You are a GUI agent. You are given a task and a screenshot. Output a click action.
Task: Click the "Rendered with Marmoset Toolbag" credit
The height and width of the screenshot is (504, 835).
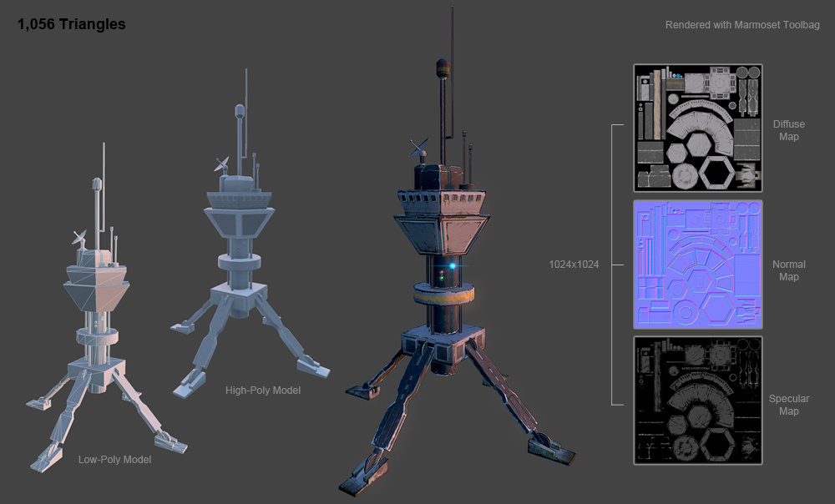tap(742, 25)
